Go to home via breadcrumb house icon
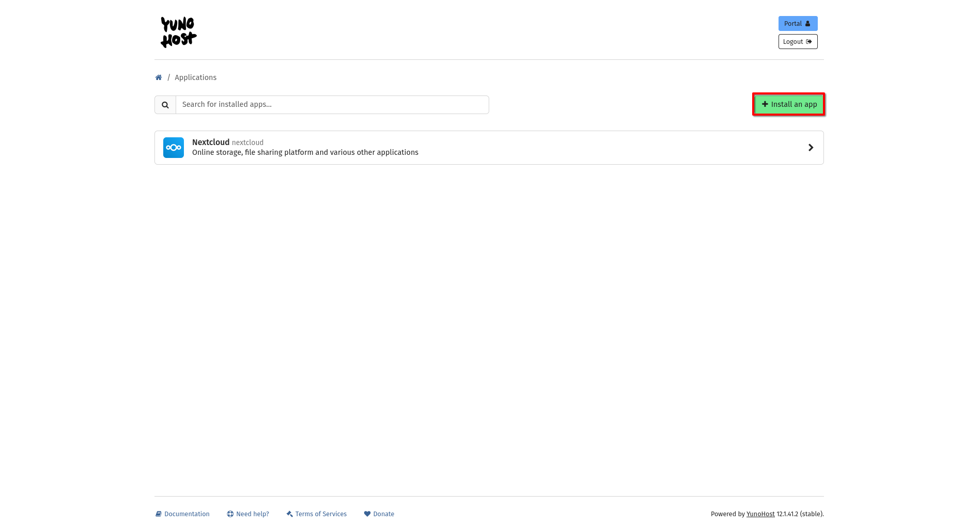The width and height of the screenshot is (980, 526). [159, 77]
